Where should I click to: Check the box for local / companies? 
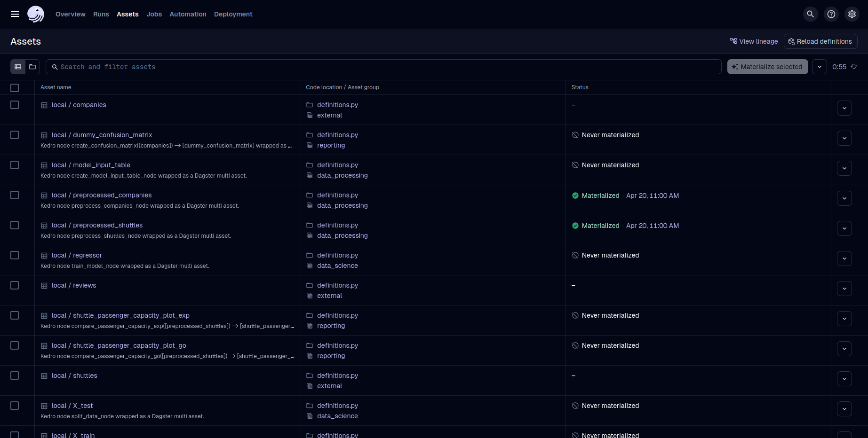[x=15, y=105]
